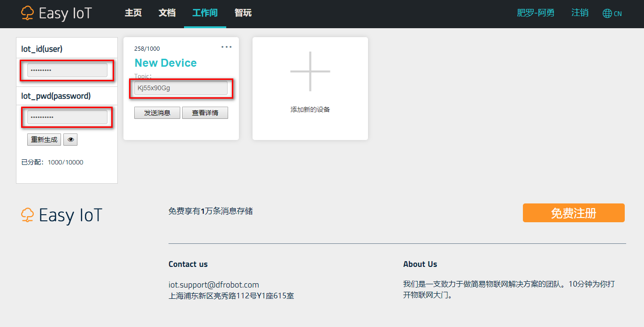The height and width of the screenshot is (327, 644).
Task: Switch language via the CN label
Action: (618, 14)
